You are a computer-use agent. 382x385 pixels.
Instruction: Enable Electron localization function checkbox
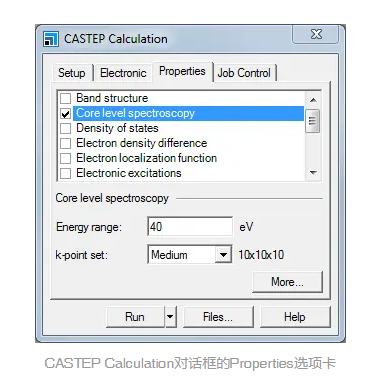pos(65,158)
